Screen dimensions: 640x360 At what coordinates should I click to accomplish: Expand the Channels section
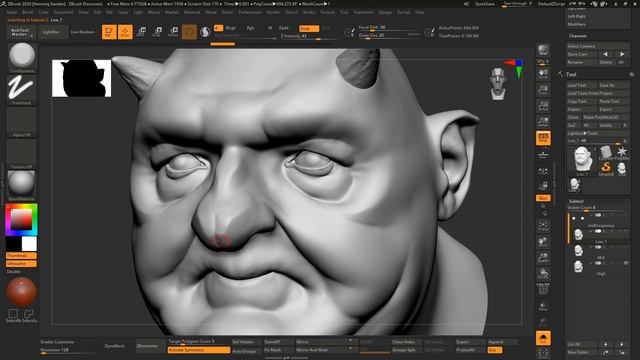[x=578, y=36]
